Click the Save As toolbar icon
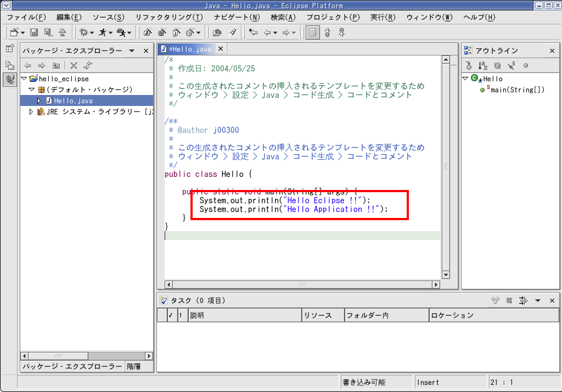The width and height of the screenshot is (562, 392). tap(48, 32)
